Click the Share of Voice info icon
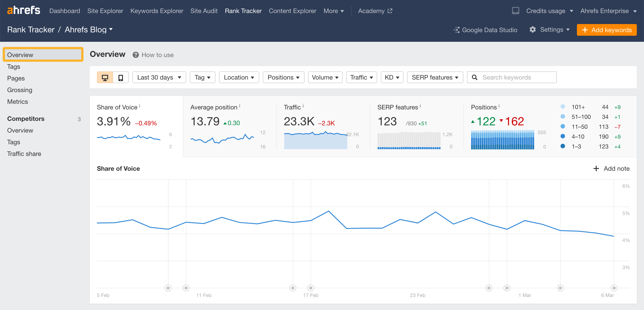Screen dimensions: 644x310 pyautogui.click(x=140, y=106)
